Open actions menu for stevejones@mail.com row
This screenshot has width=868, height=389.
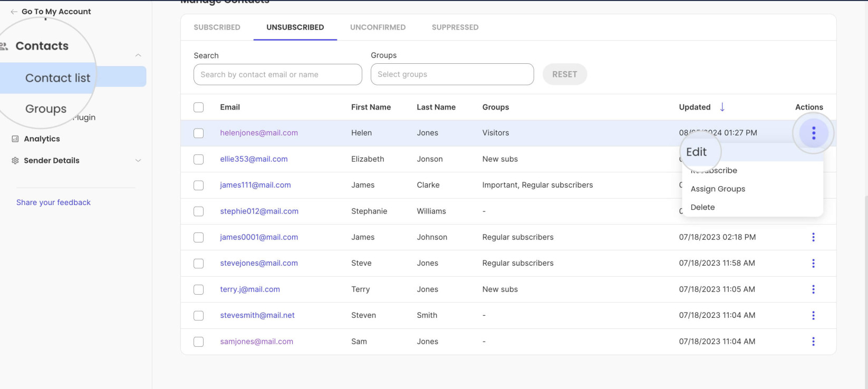coord(813,263)
